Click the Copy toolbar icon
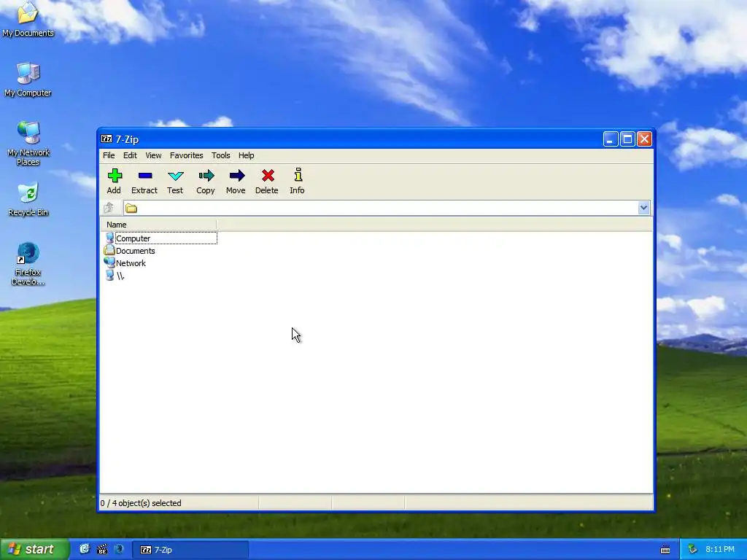 click(x=206, y=176)
